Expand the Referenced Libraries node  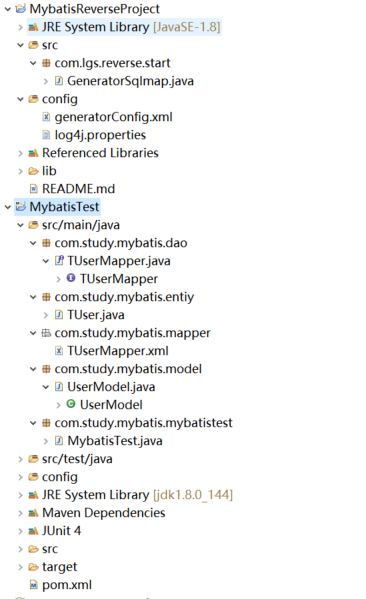(20, 153)
